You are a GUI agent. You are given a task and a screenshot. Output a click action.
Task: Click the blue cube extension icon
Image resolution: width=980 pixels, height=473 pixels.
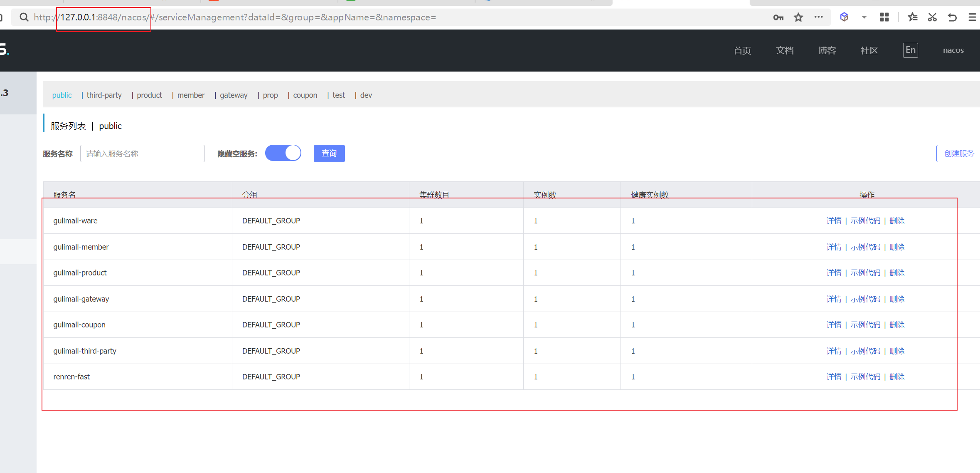844,17
